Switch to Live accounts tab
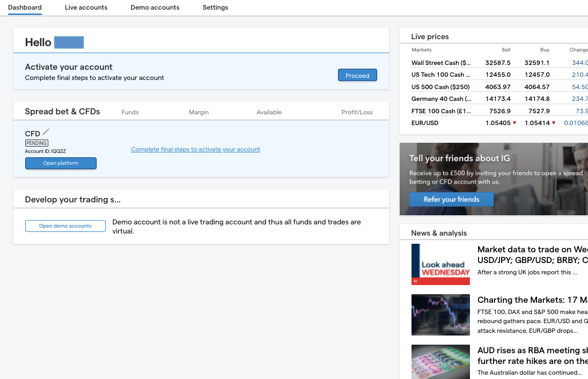This screenshot has width=588, height=379. 86,8
